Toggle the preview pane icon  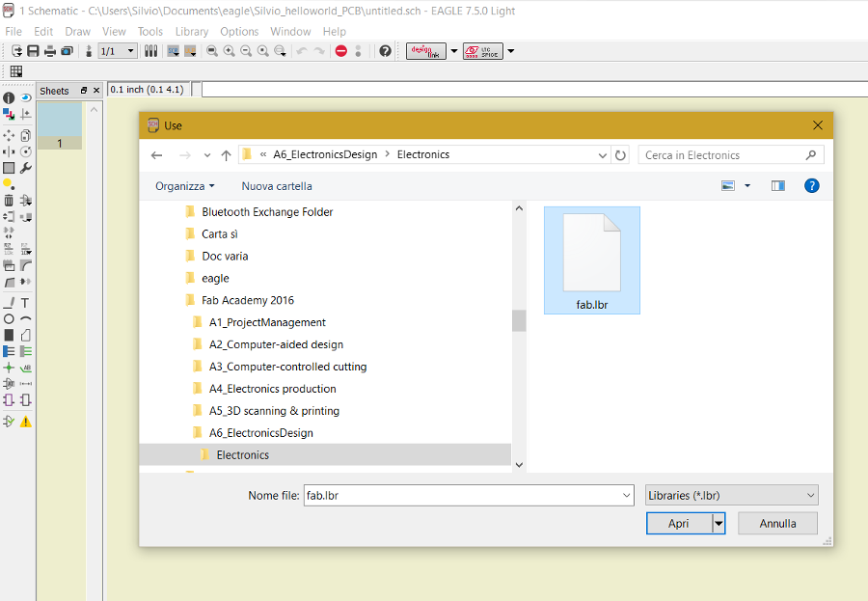(x=777, y=186)
